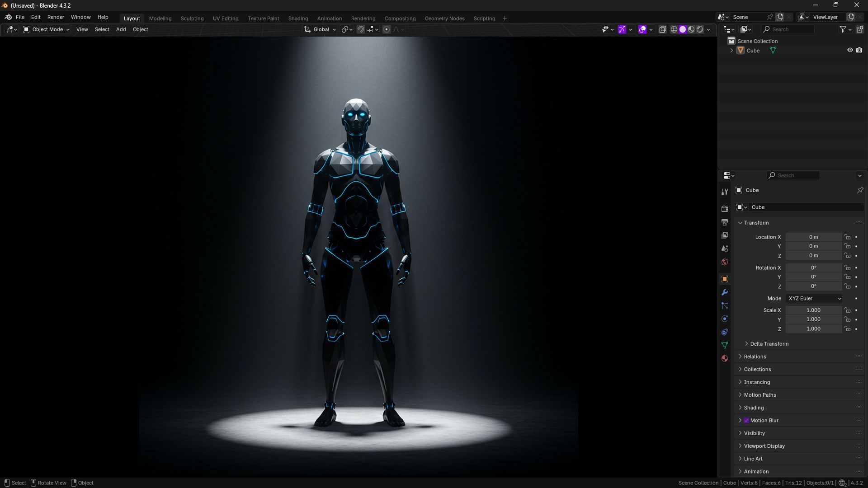Open the Render menu

56,17
